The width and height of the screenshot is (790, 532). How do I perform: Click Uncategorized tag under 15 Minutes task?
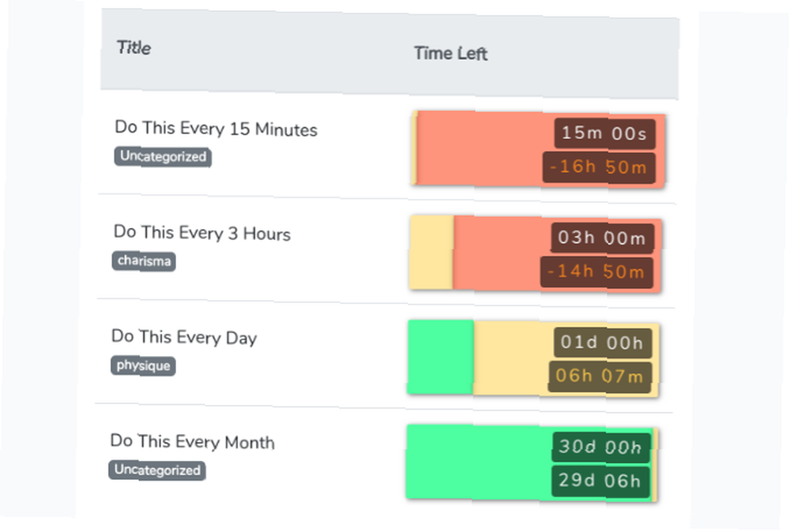coord(163,156)
